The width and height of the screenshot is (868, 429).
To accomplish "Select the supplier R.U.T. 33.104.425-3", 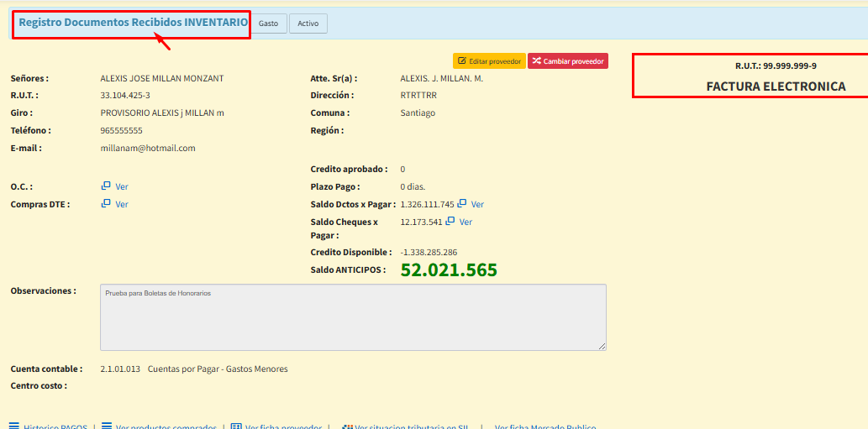I will pyautogui.click(x=125, y=95).
